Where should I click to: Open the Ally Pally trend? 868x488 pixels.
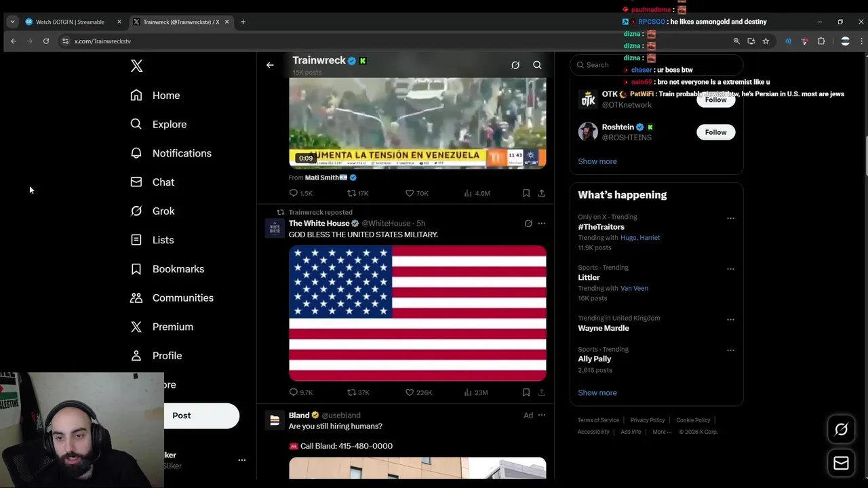point(595,359)
